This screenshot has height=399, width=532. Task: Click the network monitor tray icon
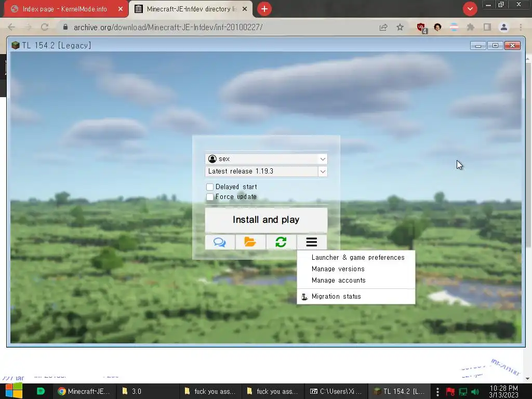click(x=463, y=392)
